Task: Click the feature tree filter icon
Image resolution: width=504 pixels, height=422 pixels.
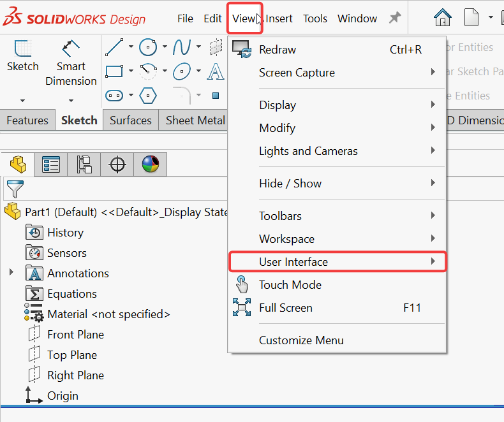Action: click(15, 189)
